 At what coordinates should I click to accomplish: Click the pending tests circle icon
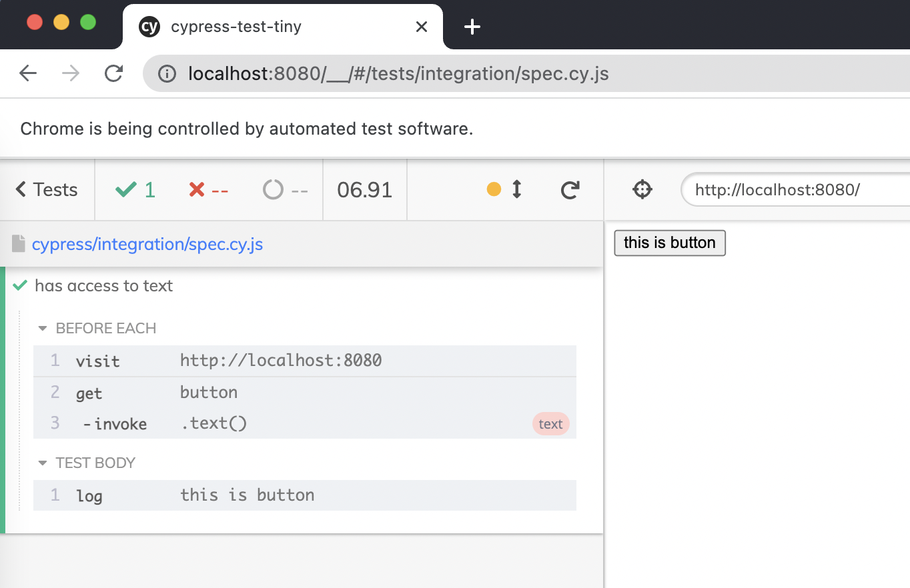point(273,189)
